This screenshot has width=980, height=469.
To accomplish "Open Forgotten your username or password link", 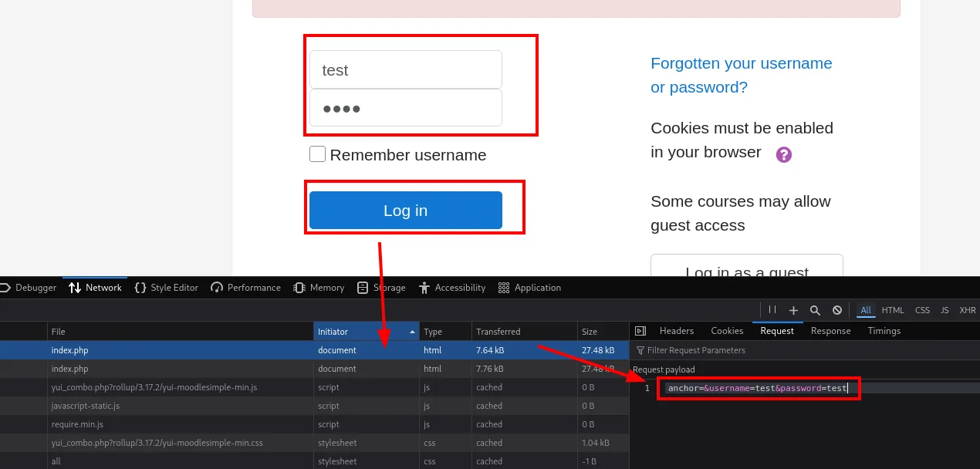I will (742, 75).
